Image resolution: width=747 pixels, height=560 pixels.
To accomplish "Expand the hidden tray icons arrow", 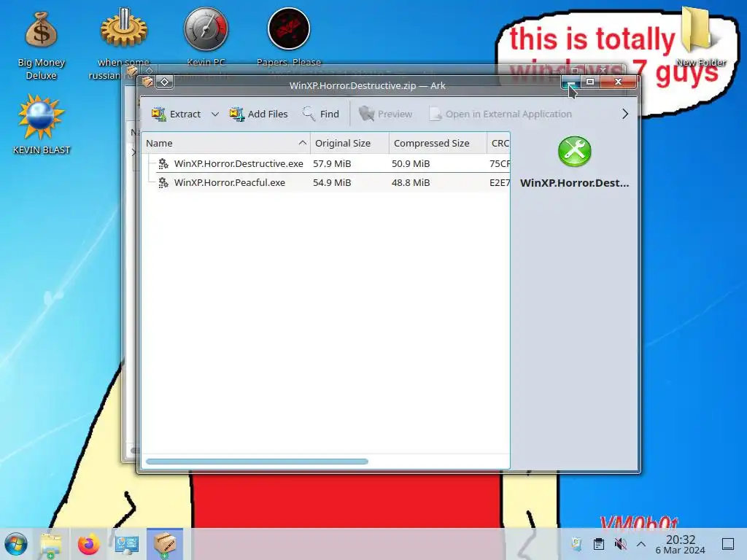I will point(641,544).
